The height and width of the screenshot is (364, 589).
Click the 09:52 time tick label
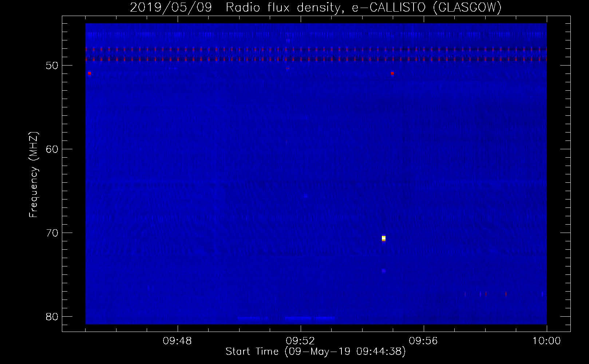click(300, 341)
